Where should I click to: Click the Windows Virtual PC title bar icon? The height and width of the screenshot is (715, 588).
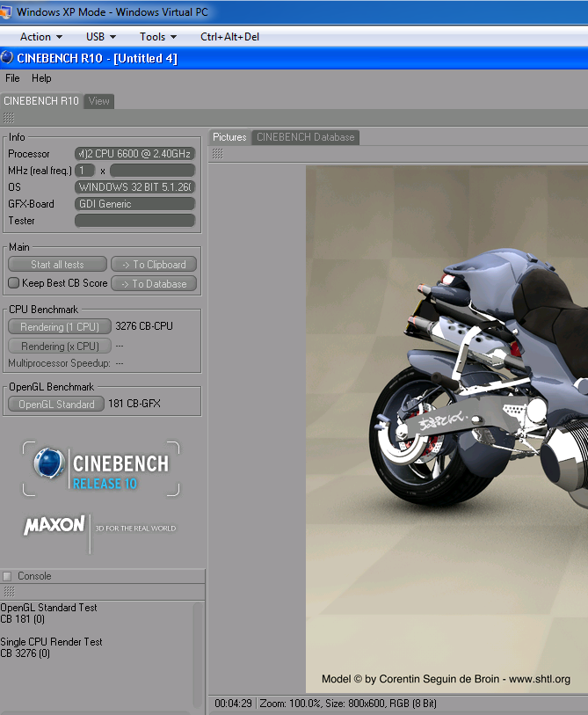pos(5,11)
